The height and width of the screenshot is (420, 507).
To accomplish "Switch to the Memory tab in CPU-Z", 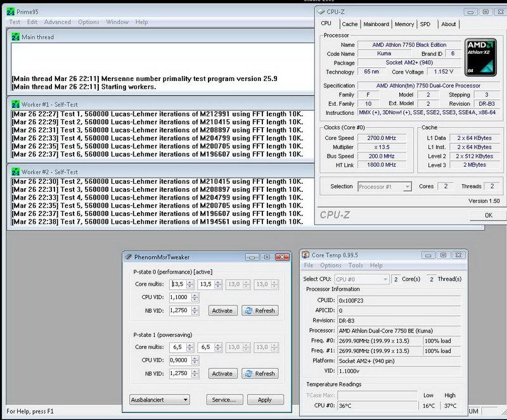I will [404, 24].
